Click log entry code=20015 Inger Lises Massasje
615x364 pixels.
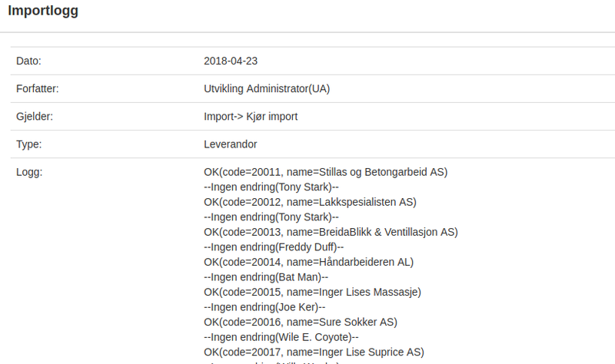[x=312, y=293]
